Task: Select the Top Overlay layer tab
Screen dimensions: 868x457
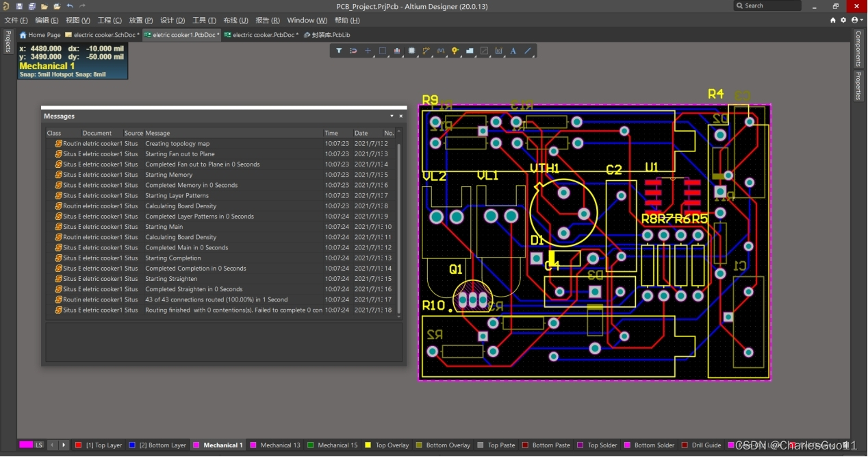Action: [x=387, y=445]
